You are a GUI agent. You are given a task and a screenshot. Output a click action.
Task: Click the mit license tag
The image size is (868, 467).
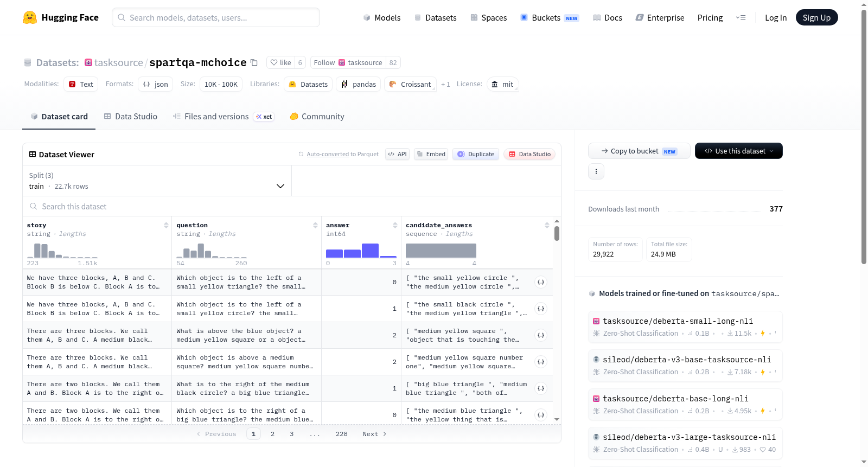tap(502, 84)
